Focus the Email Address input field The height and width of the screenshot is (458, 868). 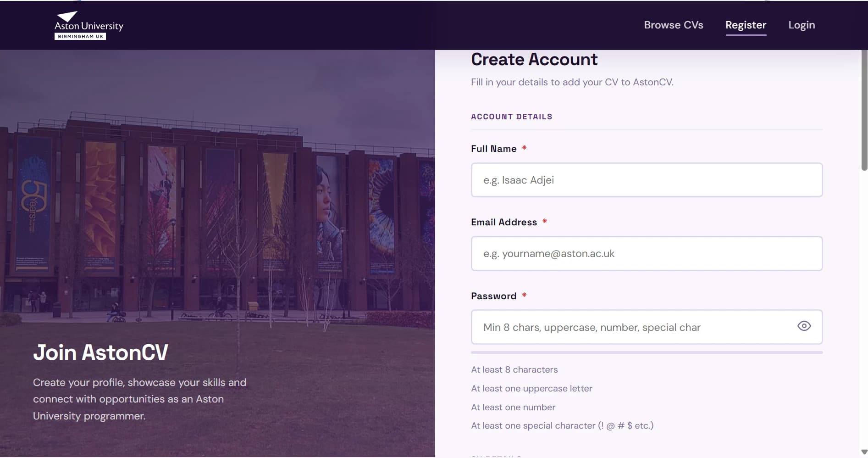[x=647, y=254]
